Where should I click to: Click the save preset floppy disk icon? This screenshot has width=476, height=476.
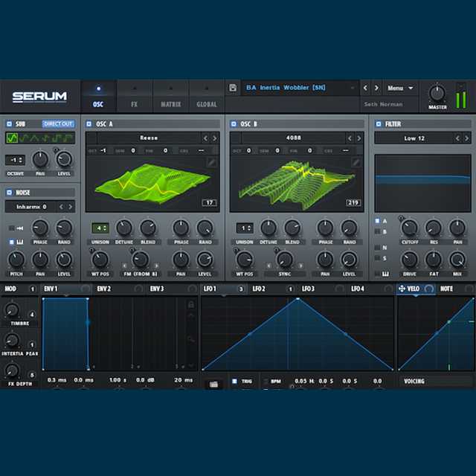click(x=233, y=88)
